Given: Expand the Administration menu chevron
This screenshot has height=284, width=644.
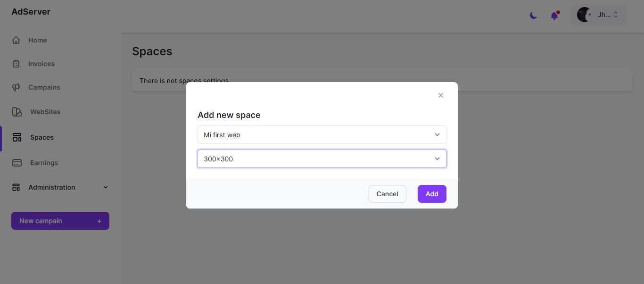Looking at the screenshot, I should point(106,187).
